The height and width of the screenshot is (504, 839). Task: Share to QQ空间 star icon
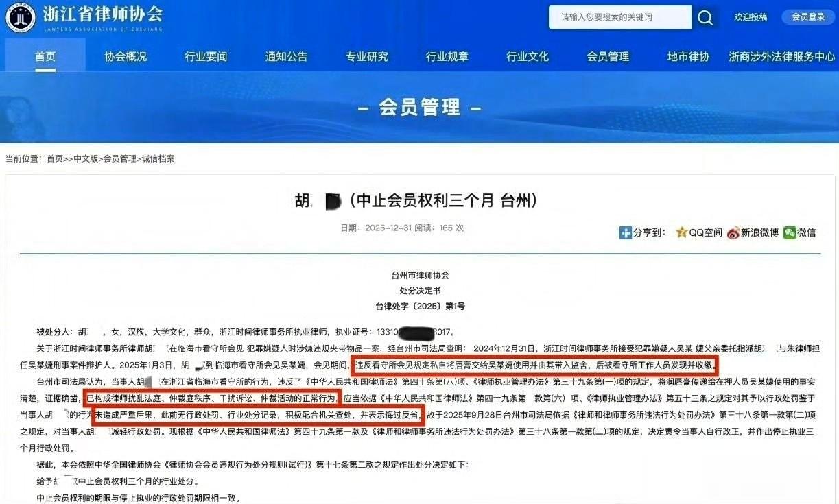point(681,232)
